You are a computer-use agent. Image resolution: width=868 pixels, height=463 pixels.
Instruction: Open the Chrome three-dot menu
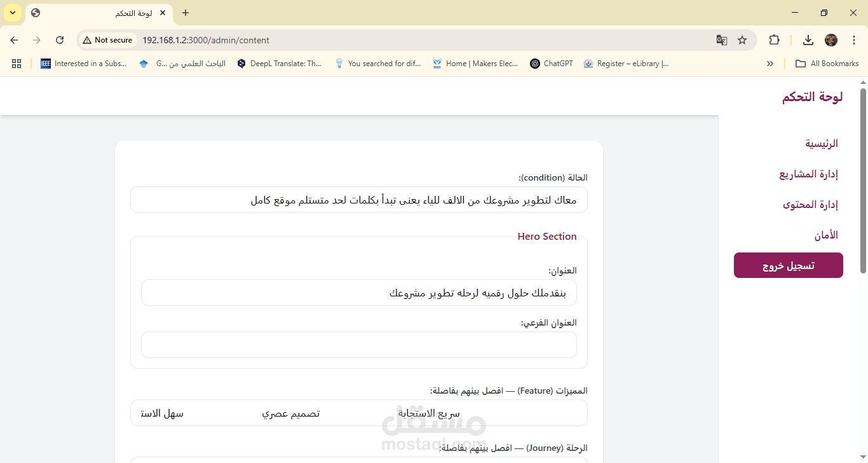pos(853,40)
